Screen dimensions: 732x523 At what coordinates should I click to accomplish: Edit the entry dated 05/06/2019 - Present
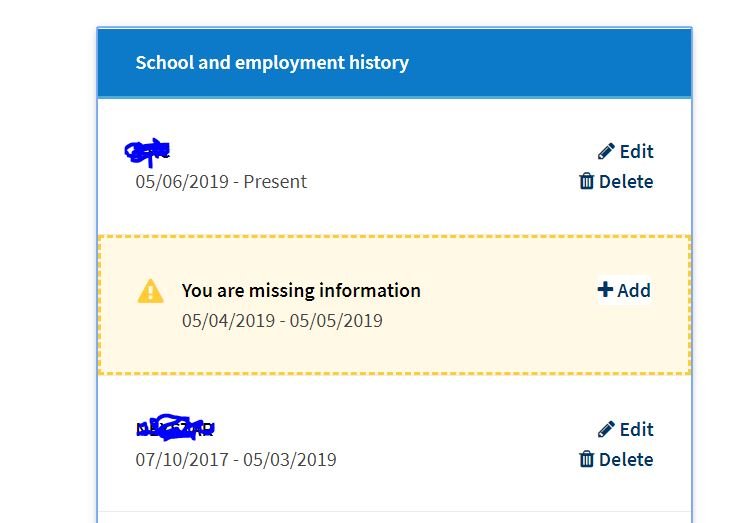626,152
